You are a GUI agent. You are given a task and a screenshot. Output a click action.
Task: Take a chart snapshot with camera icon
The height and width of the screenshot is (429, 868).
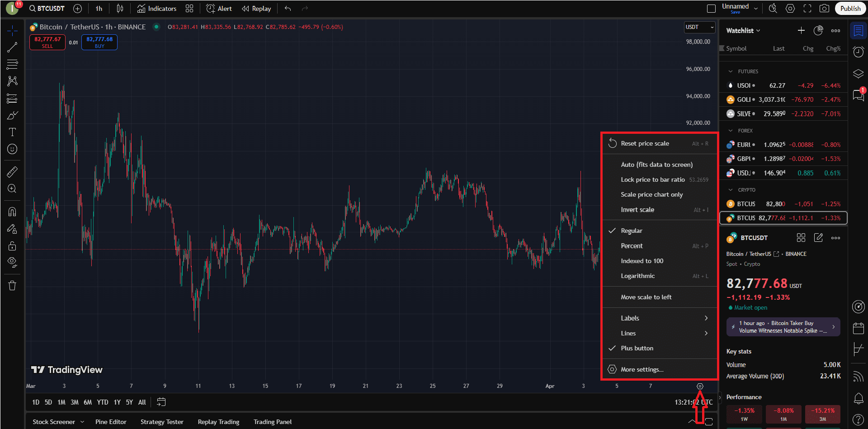point(825,9)
